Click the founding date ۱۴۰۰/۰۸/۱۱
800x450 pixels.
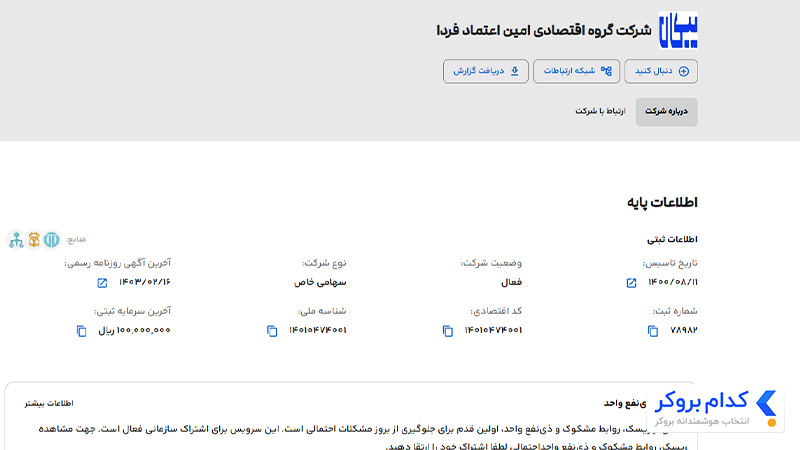tap(672, 282)
